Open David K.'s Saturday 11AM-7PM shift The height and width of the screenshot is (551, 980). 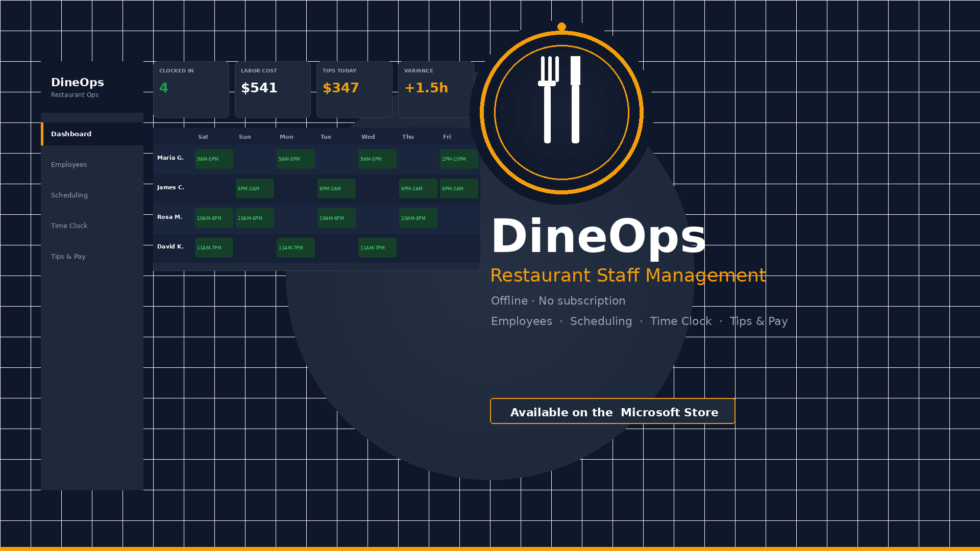(214, 247)
